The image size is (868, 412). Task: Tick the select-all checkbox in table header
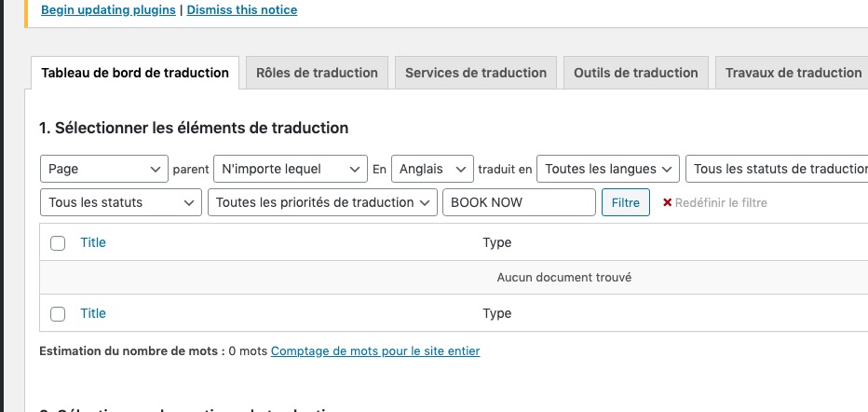(58, 243)
